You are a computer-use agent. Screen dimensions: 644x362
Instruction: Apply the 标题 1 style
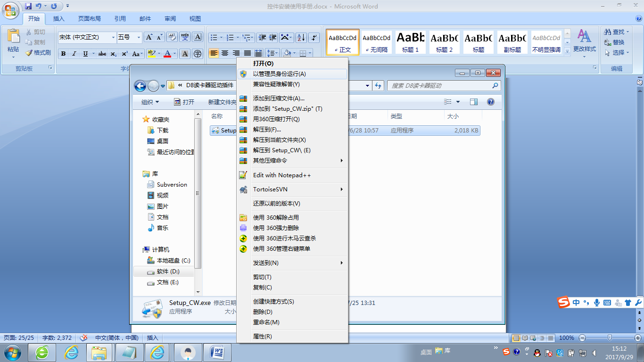tap(410, 42)
